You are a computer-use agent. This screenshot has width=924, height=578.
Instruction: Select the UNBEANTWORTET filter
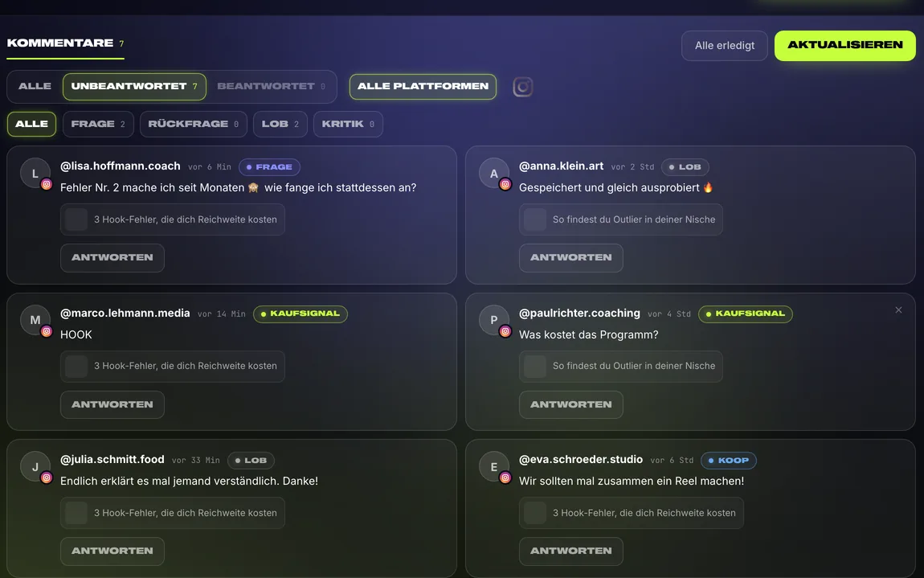[x=134, y=86]
